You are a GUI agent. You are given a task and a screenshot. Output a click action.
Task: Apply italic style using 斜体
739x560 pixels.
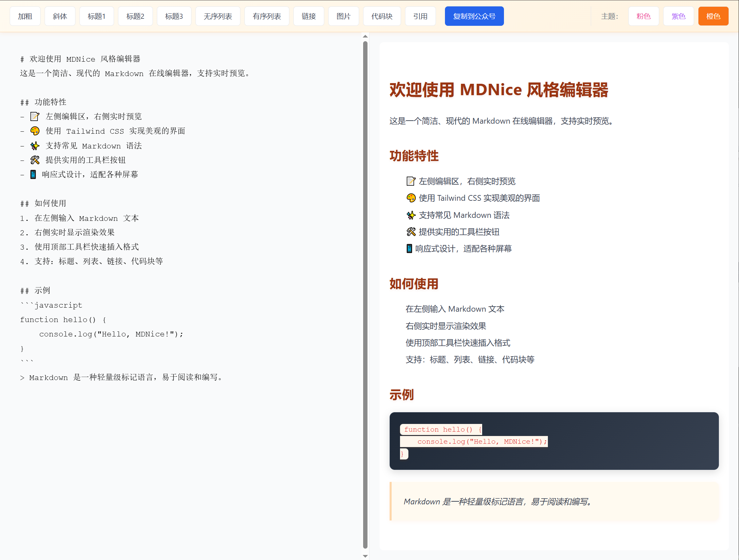pos(60,16)
